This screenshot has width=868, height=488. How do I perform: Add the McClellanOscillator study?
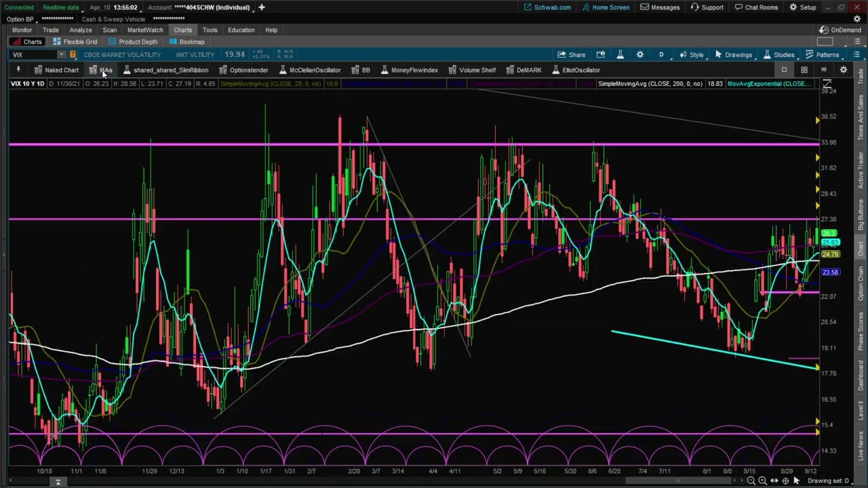tap(309, 70)
